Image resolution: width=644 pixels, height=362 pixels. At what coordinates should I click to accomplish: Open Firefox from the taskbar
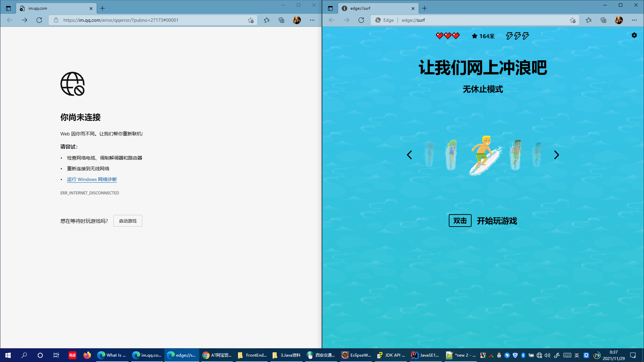pos(87,355)
